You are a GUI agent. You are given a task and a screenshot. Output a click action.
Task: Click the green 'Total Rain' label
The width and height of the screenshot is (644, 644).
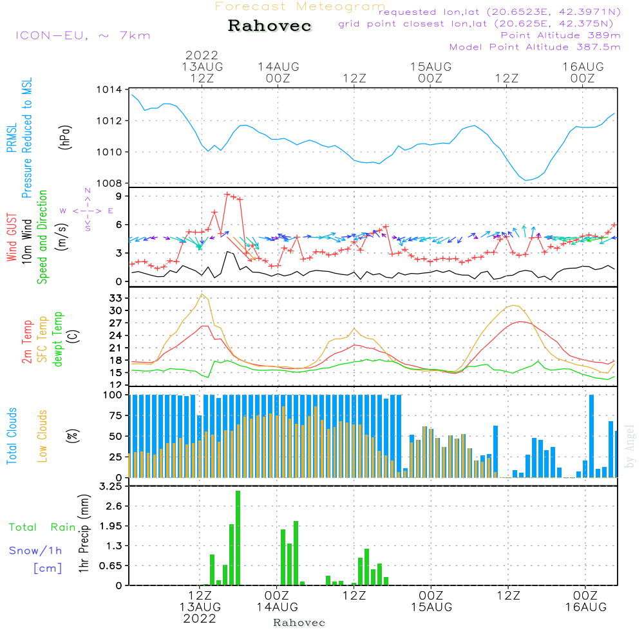pyautogui.click(x=43, y=527)
